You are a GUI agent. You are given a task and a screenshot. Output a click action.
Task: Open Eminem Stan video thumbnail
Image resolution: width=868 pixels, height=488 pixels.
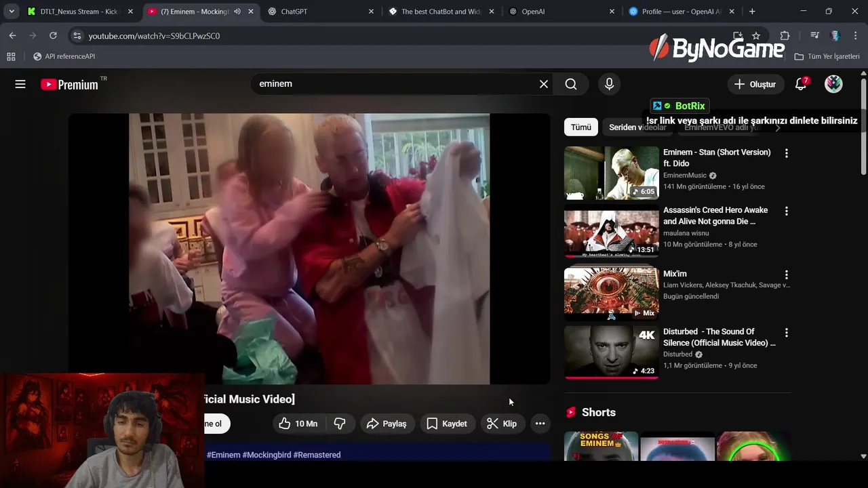tap(611, 173)
